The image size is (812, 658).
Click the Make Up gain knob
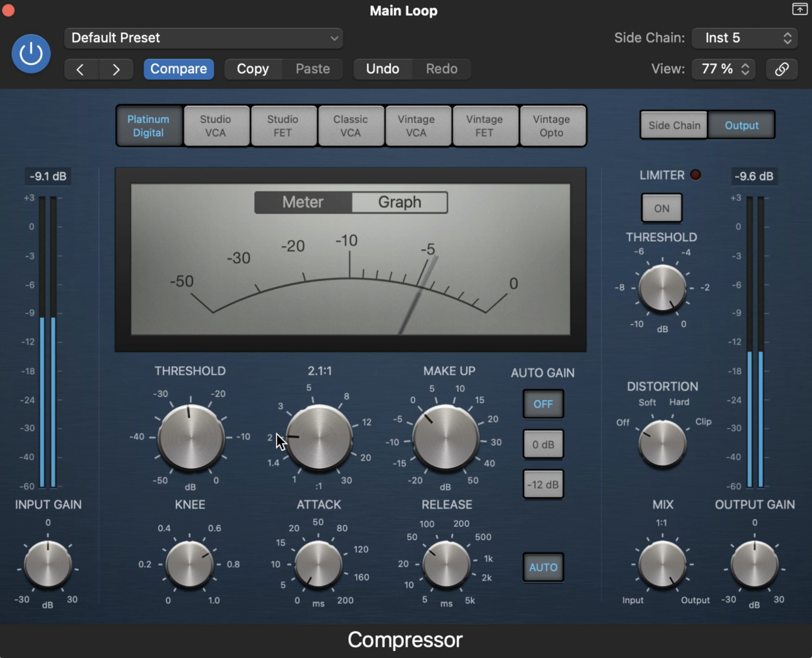(x=445, y=437)
